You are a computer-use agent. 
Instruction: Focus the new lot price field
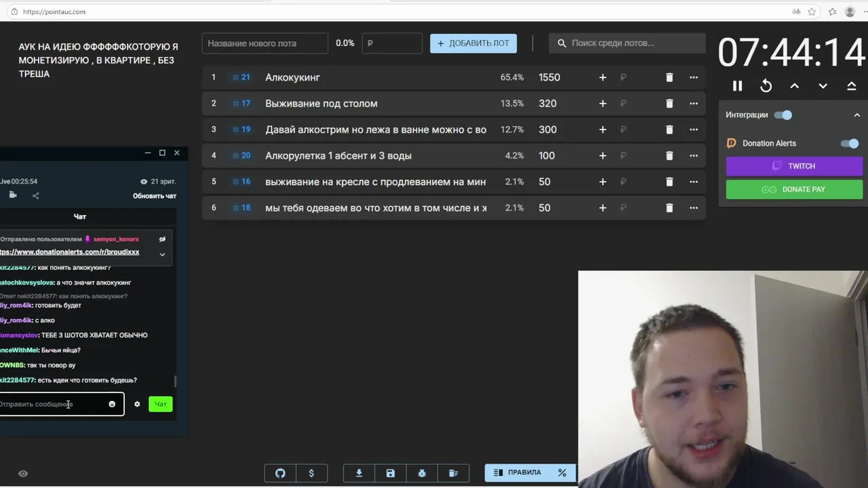tap(392, 43)
